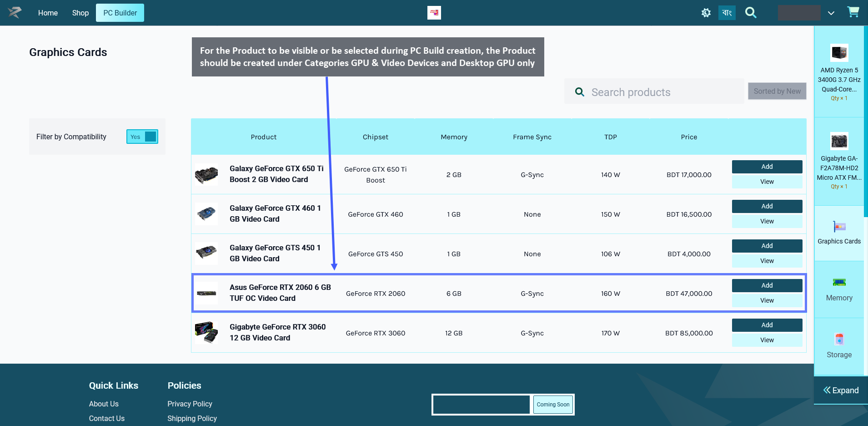Click the BDT 85,000.00 price cell

(689, 333)
